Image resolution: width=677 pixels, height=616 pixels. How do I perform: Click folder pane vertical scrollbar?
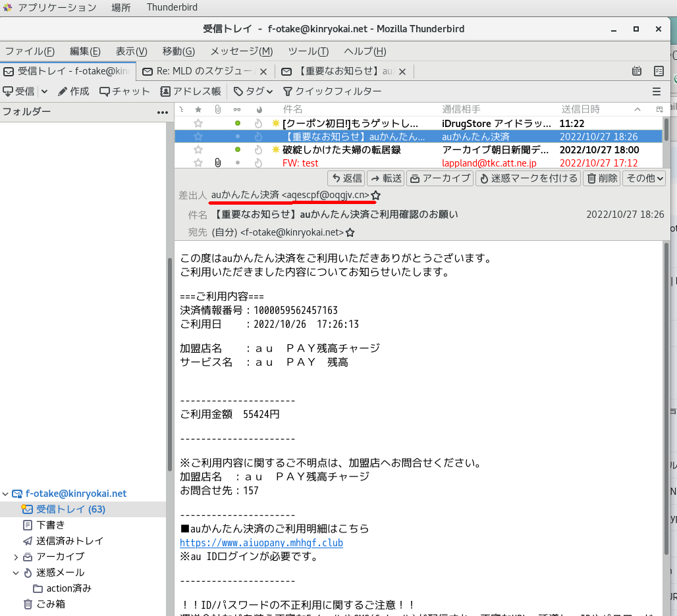click(x=170, y=365)
